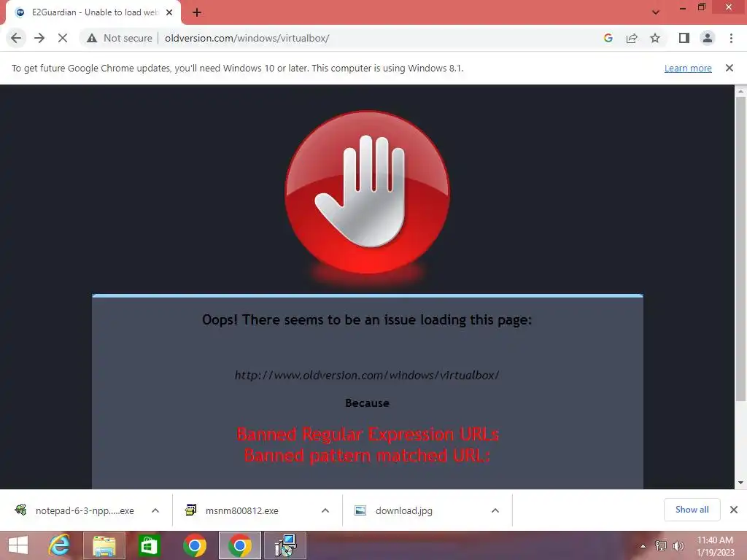
Task: Click the active Chrome taskbar icon
Action: coord(239,545)
